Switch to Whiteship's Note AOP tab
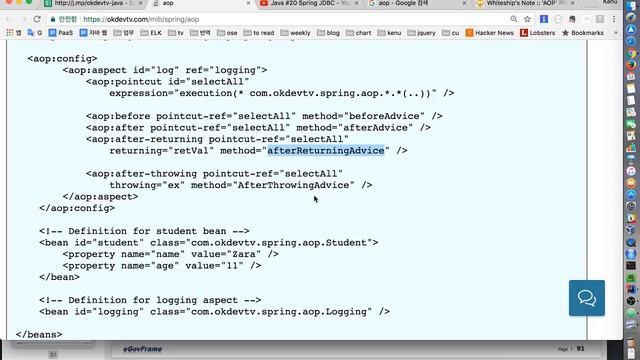The image size is (640, 360). tap(525, 3)
